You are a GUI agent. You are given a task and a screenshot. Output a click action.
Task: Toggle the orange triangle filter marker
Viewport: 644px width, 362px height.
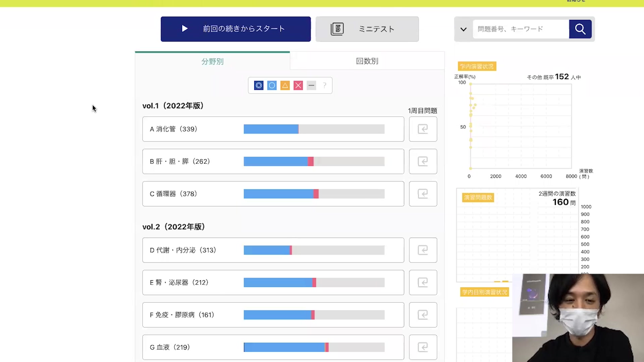coord(285,85)
